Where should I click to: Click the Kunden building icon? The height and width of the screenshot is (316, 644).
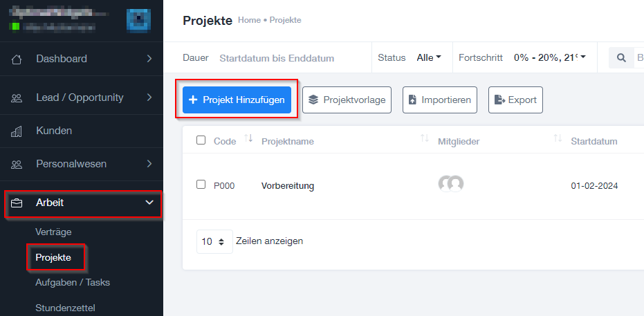click(x=17, y=131)
